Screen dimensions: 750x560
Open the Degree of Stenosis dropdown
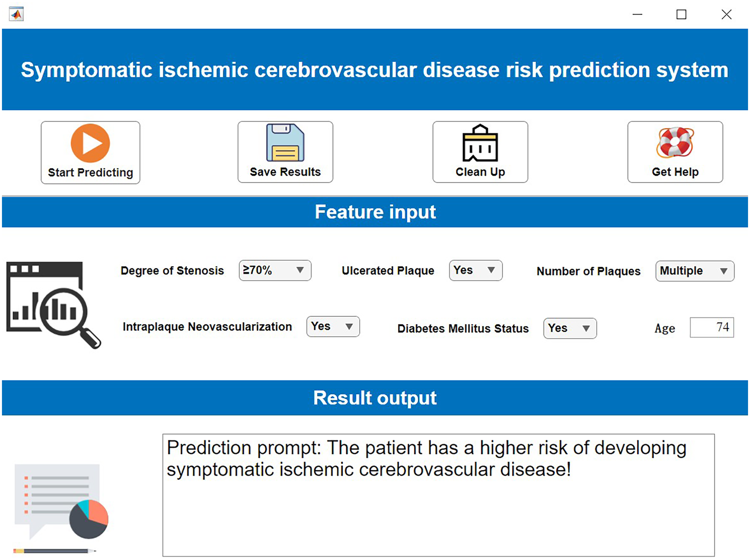tap(275, 271)
